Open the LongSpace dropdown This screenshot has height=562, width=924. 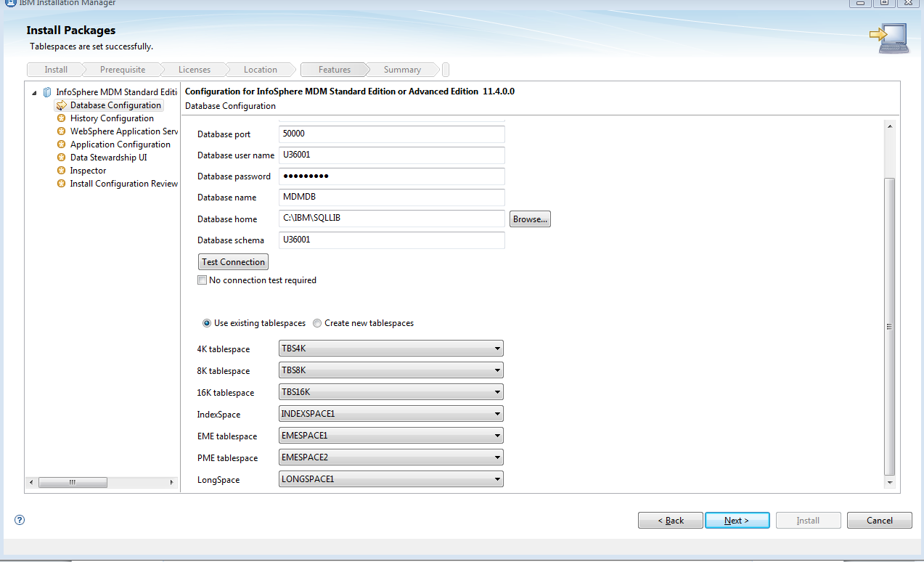click(391, 479)
